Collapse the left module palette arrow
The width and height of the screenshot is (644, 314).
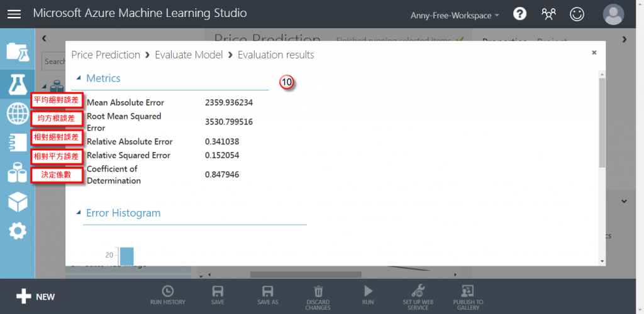pyautogui.click(x=44, y=38)
